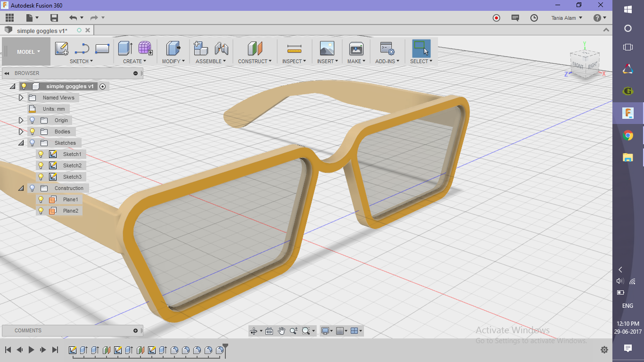
Task: Open the Grid and Snaps dropdown
Action: [x=342, y=331]
